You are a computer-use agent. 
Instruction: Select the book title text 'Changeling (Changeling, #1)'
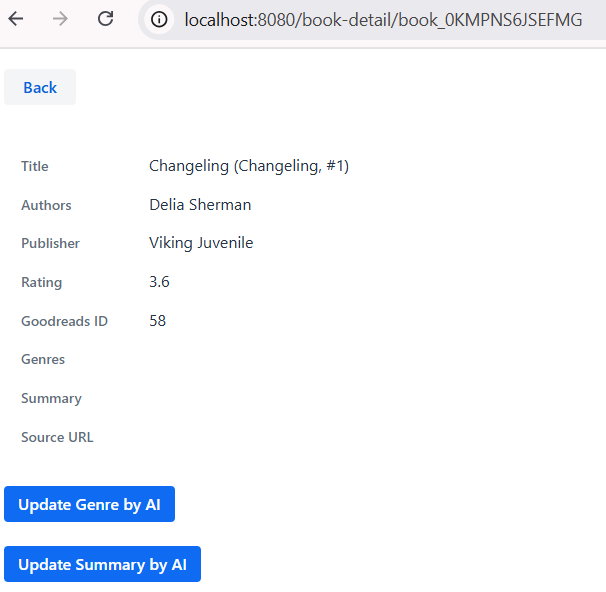[248, 166]
